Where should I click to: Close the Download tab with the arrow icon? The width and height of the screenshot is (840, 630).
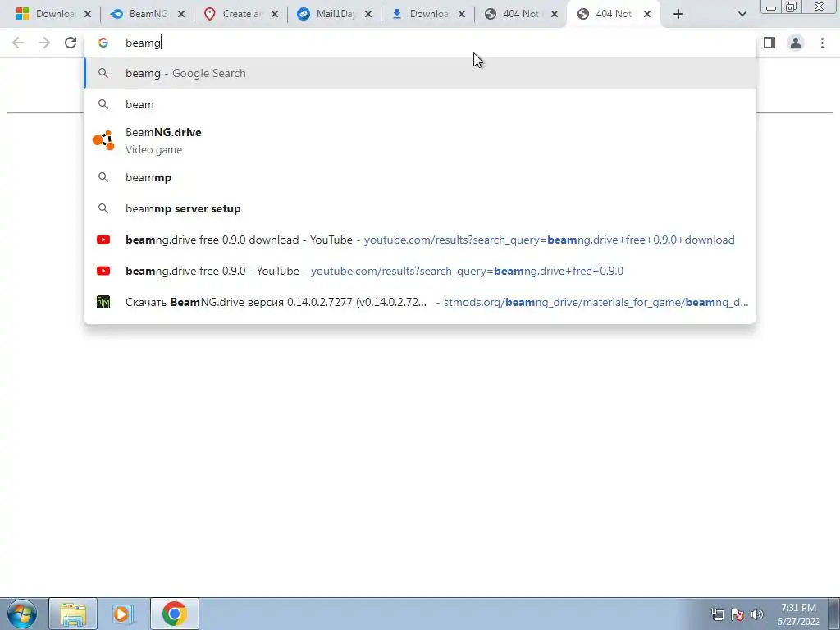[462, 15]
